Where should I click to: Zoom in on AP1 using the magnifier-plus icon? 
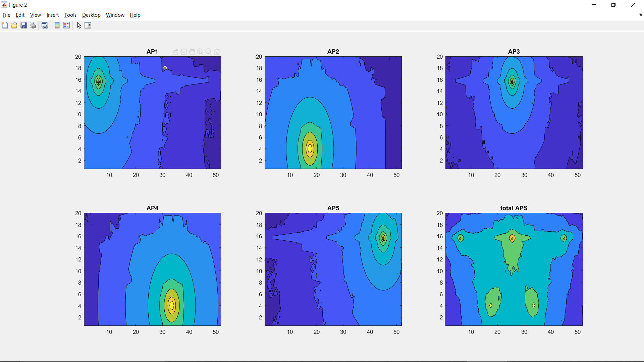click(x=200, y=52)
